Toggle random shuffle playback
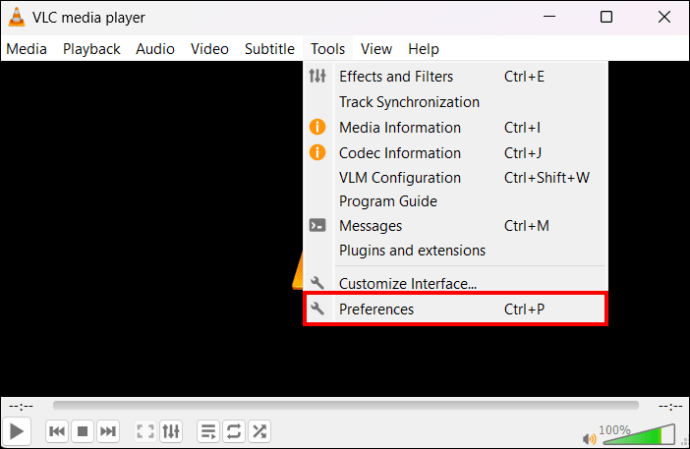 click(x=259, y=431)
